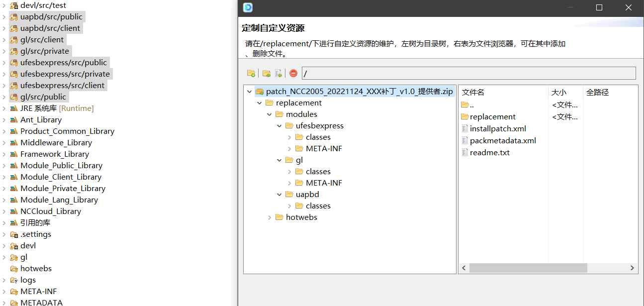644x306 pixels.
Task: Select Module_Private_Library in project tree
Action: pyautogui.click(x=63, y=189)
